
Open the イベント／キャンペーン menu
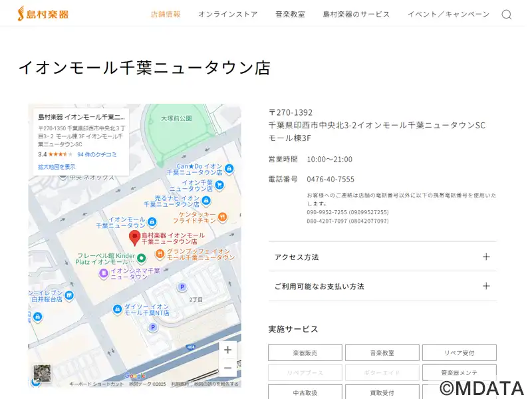(448, 14)
